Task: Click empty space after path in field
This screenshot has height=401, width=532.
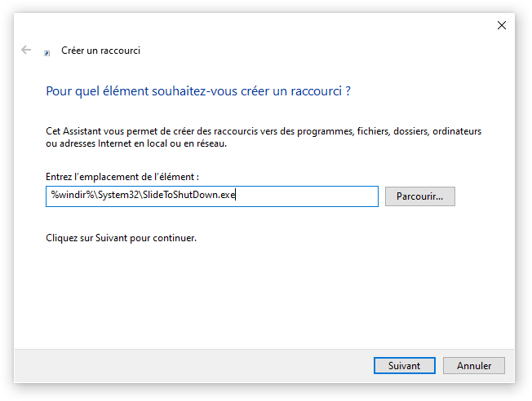Action: coord(305,196)
